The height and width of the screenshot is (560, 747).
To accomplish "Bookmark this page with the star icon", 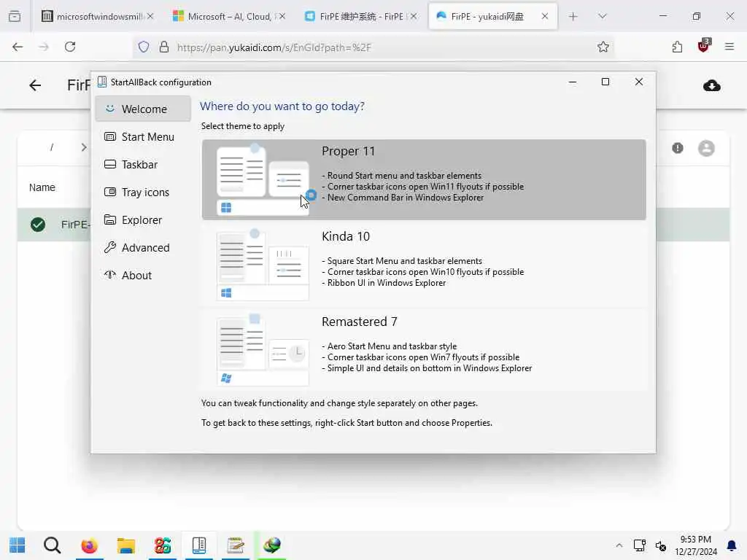I will [603, 47].
